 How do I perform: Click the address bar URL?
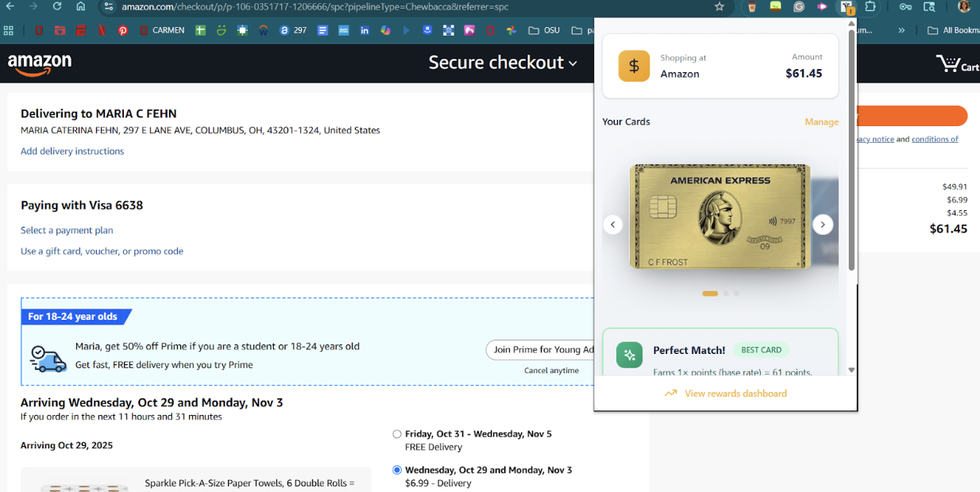pos(315,6)
